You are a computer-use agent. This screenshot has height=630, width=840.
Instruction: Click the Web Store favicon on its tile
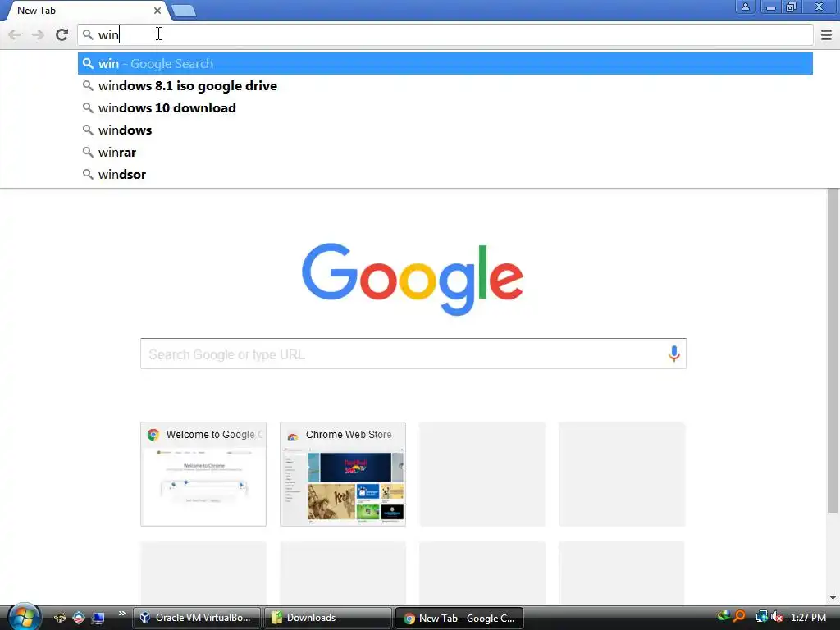[x=293, y=435]
